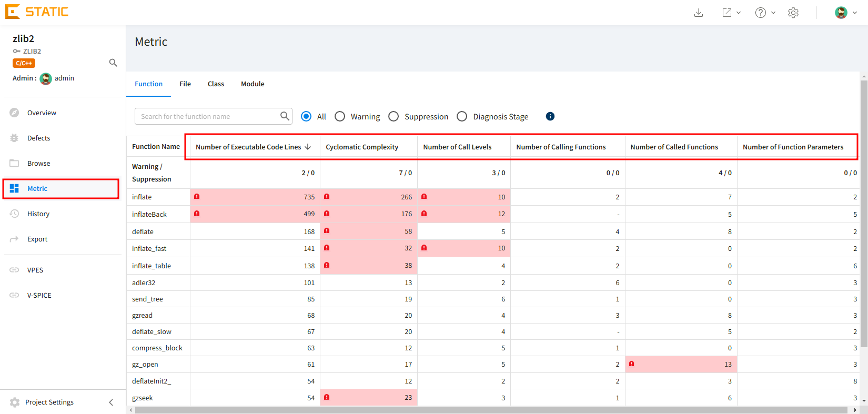Image resolution: width=868 pixels, height=414 pixels.
Task: Click the blue info icon near Diagnosis Stage
Action: (x=550, y=116)
